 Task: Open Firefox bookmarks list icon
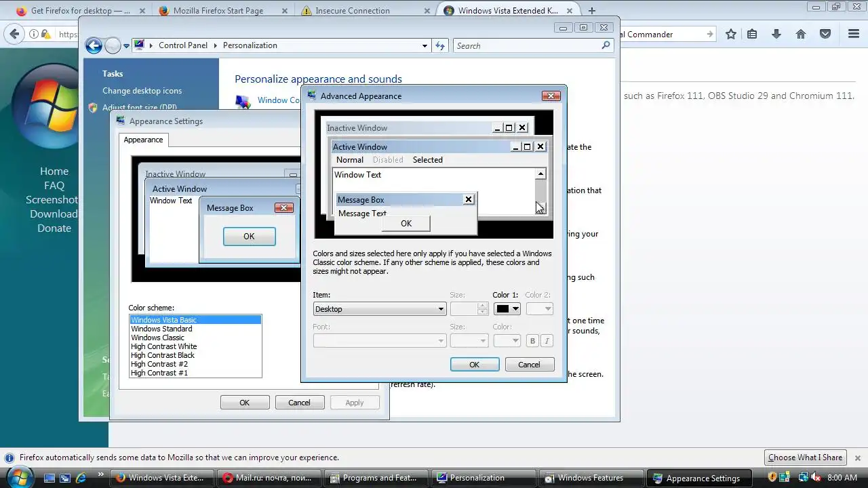(x=752, y=34)
